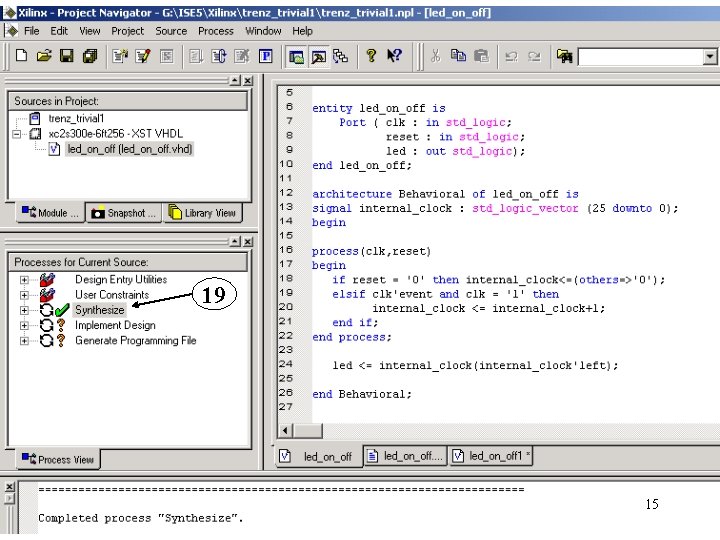Click the New Source toolbar icon

(121, 56)
